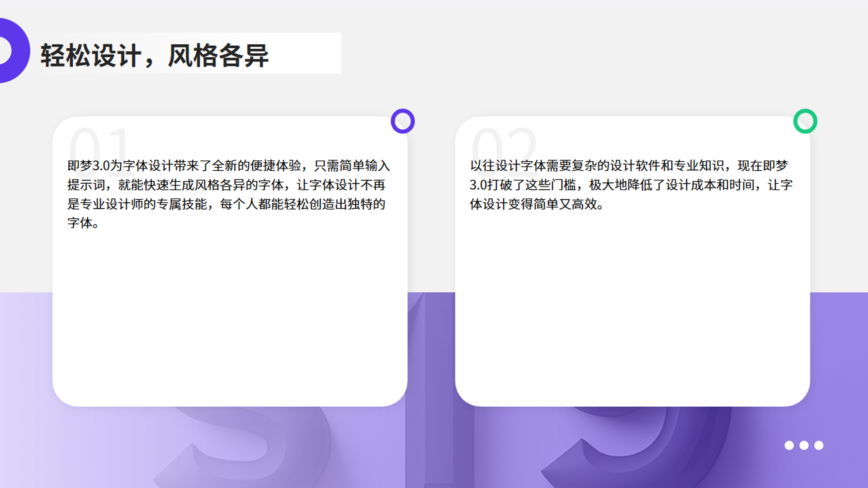
Task: Click the paragraph starting with 即梦3.0为字体设计
Action: click(228, 194)
